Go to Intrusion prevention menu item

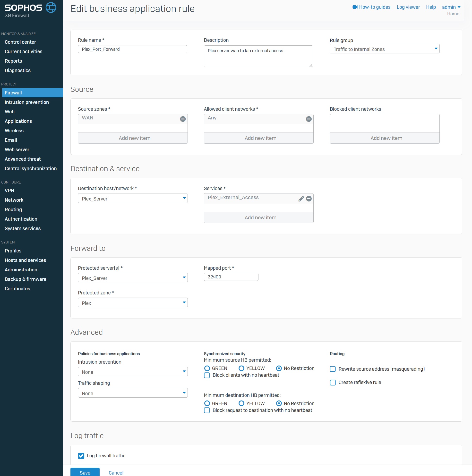click(27, 102)
